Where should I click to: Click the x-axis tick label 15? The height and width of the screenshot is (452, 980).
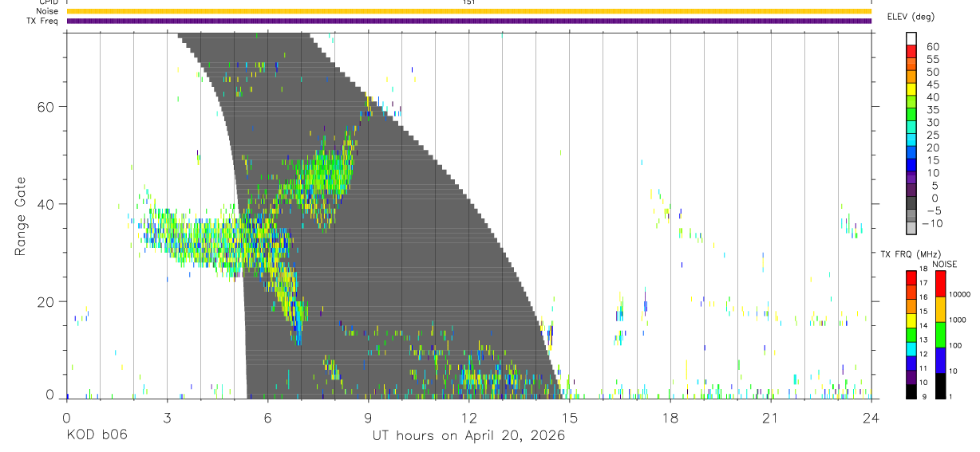[569, 417]
